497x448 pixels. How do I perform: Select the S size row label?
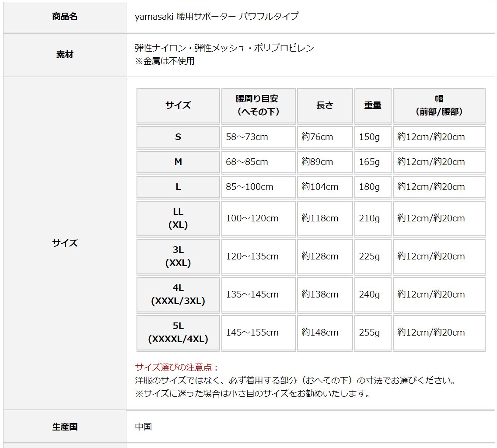pyautogui.click(x=178, y=137)
